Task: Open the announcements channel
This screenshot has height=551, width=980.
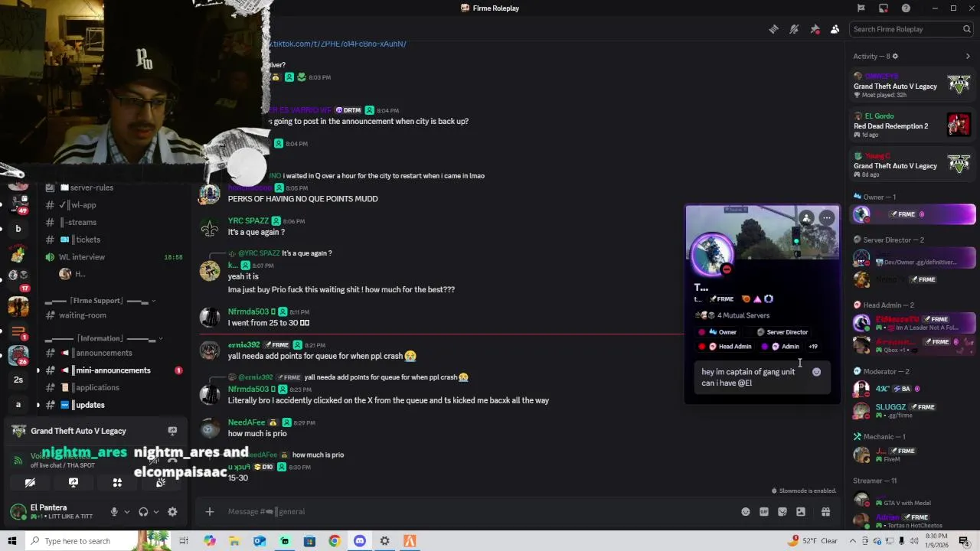Action: click(x=115, y=353)
